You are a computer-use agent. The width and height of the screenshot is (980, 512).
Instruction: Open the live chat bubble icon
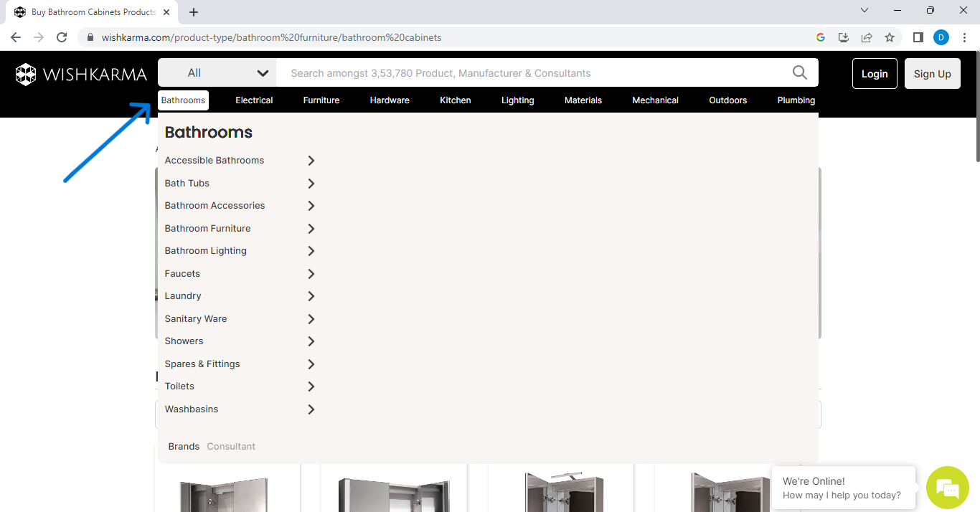[947, 488]
